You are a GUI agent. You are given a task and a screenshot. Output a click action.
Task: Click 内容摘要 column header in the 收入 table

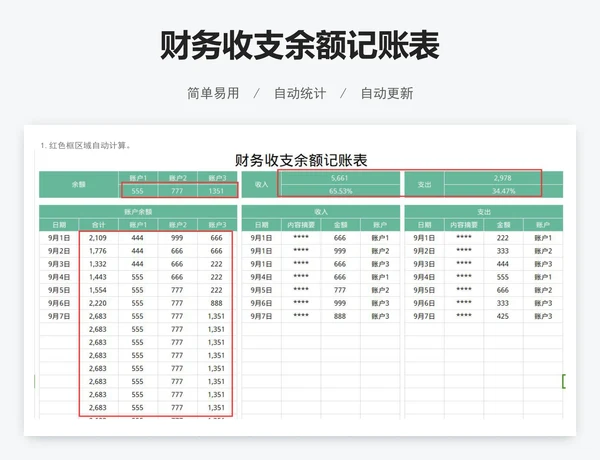(x=301, y=225)
